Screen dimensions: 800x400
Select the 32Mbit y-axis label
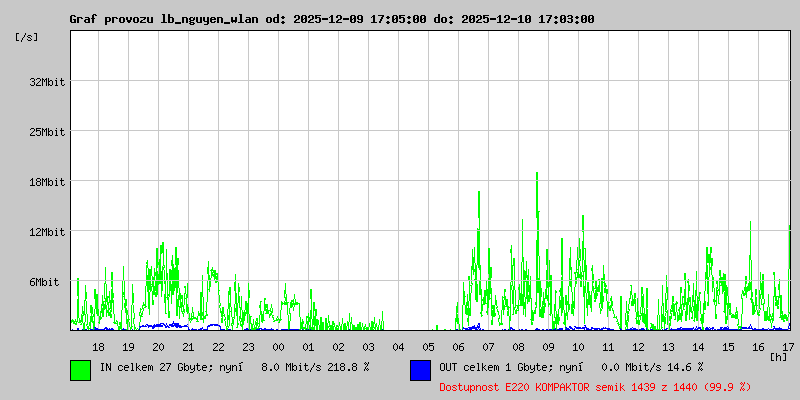47,82
